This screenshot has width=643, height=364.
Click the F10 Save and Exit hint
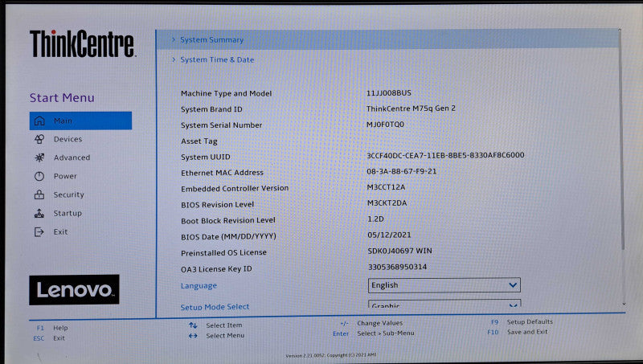tap(517, 332)
